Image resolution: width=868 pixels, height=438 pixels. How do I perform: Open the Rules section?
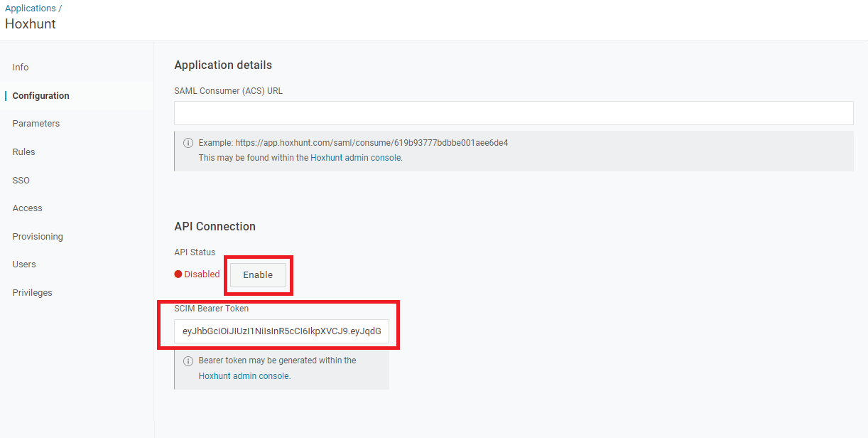click(24, 152)
